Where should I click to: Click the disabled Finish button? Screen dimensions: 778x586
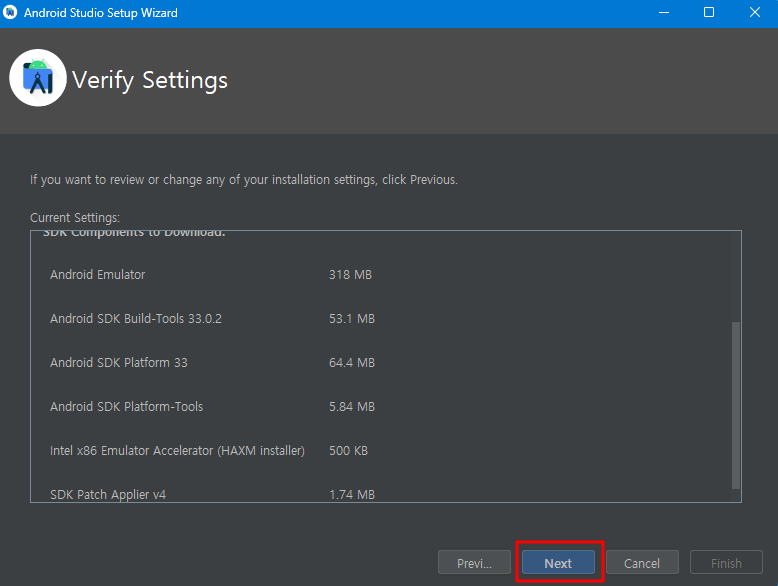pyautogui.click(x=726, y=563)
